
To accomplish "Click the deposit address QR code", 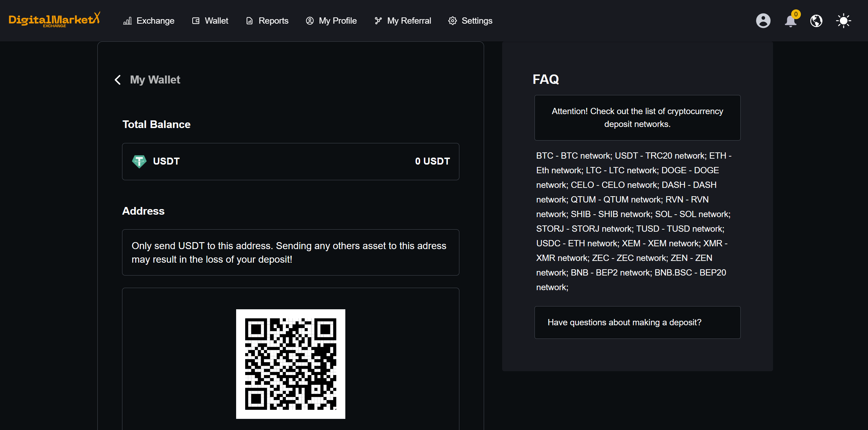I will (x=290, y=364).
